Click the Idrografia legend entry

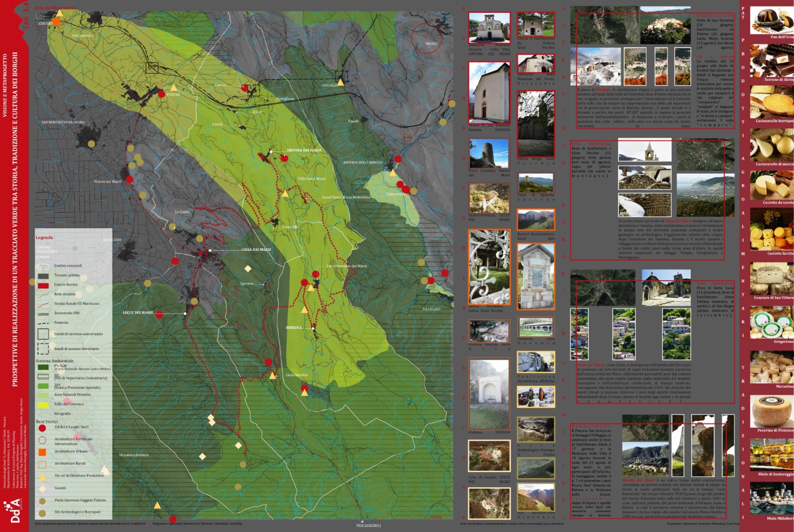click(62, 414)
